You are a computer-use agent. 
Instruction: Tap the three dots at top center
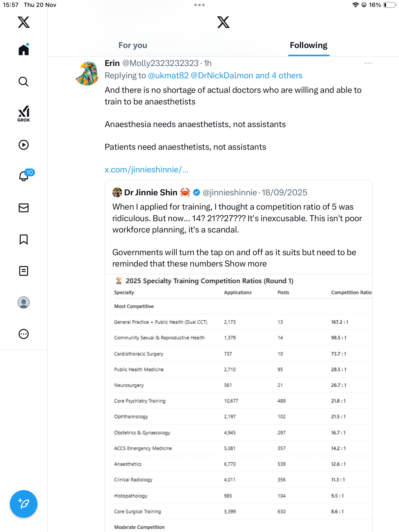pos(199,5)
